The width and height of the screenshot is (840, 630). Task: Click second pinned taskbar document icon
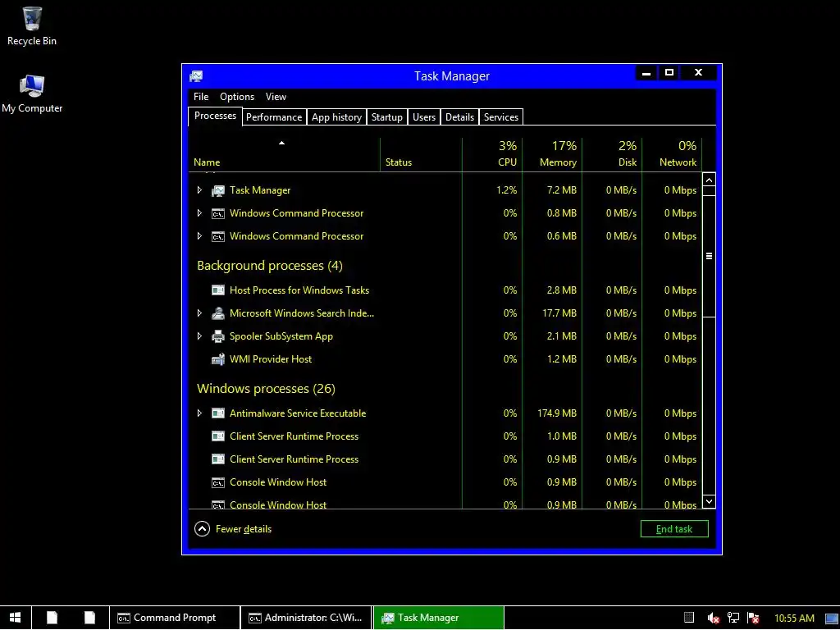[89, 618]
